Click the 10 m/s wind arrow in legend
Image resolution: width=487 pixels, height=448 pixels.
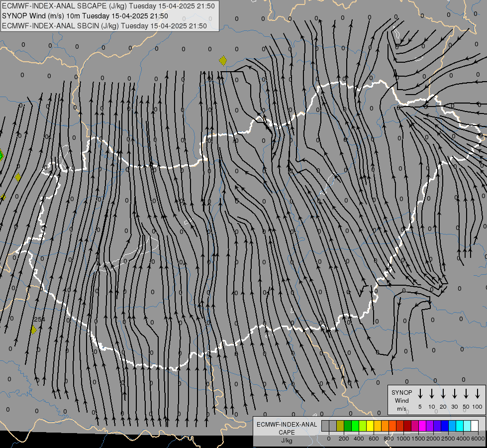tap(432, 394)
